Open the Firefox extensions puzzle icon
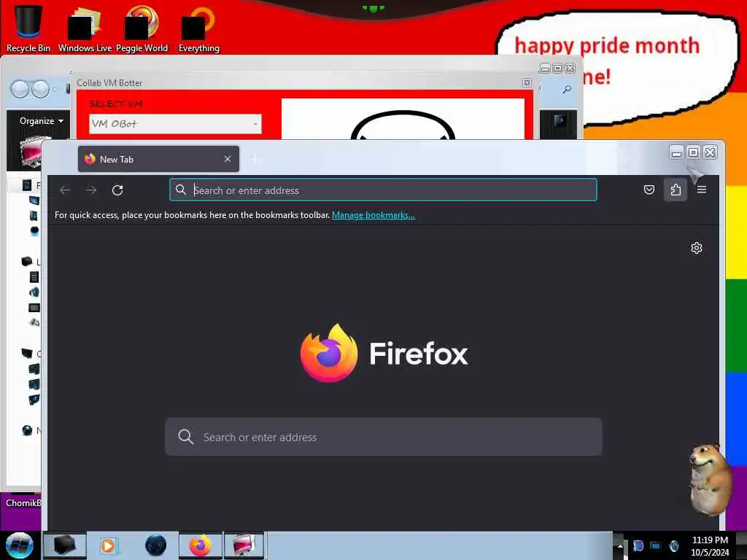Viewport: 747px width, 560px height. point(676,190)
